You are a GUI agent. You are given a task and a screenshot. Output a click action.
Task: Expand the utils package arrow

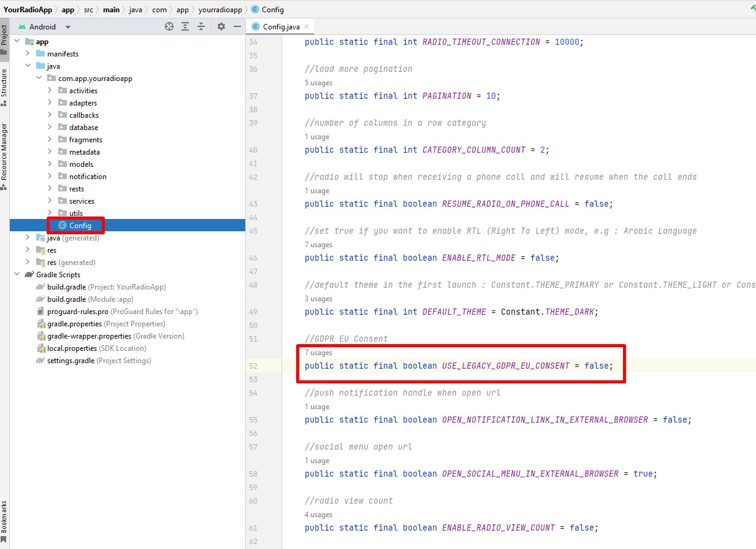pyautogui.click(x=50, y=213)
